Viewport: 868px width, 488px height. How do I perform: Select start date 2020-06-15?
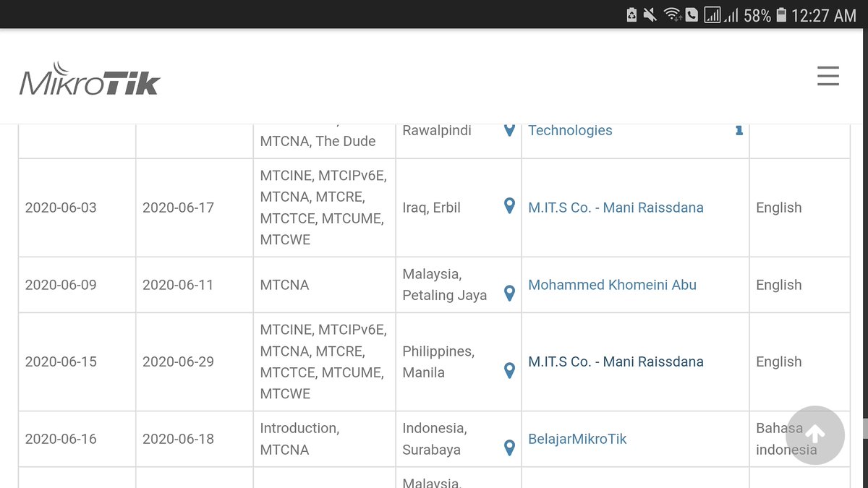(61, 361)
